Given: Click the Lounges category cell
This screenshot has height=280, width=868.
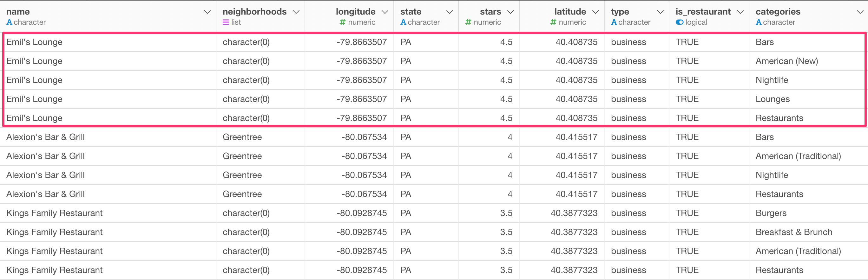Looking at the screenshot, I should coord(772,99).
